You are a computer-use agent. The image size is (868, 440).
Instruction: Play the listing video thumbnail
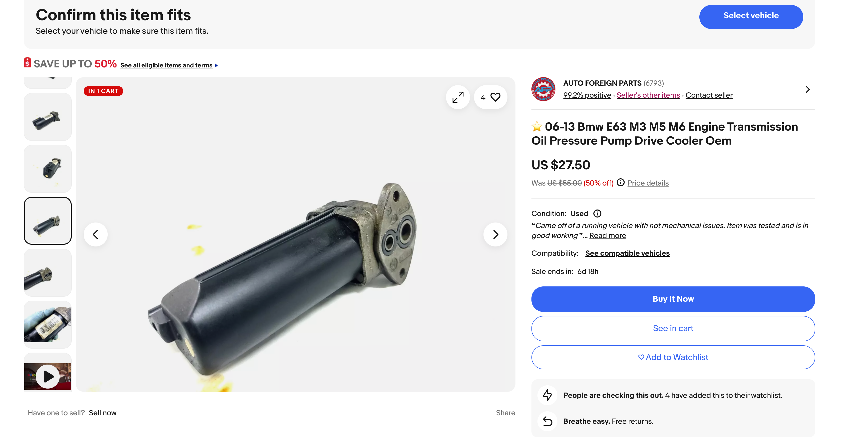(x=48, y=376)
